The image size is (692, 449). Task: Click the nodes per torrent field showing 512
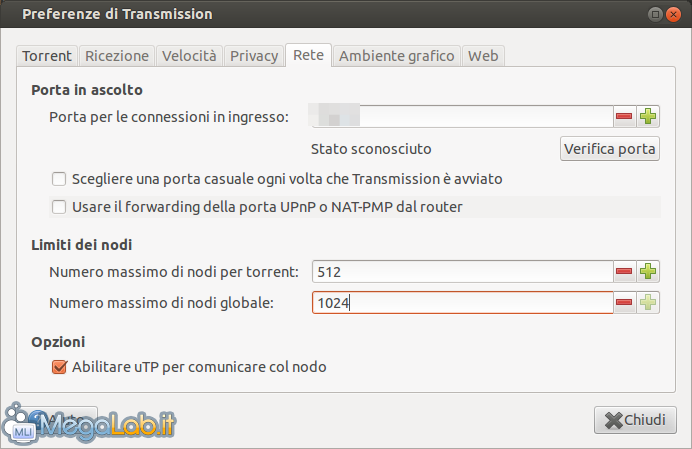(x=462, y=272)
